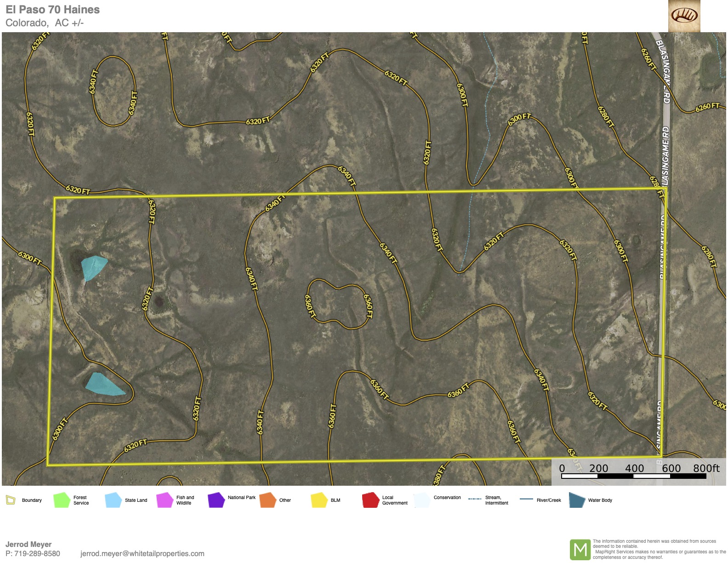The height and width of the screenshot is (563, 728).
Task: Click the yellow BLM legend icon
Action: (319, 500)
